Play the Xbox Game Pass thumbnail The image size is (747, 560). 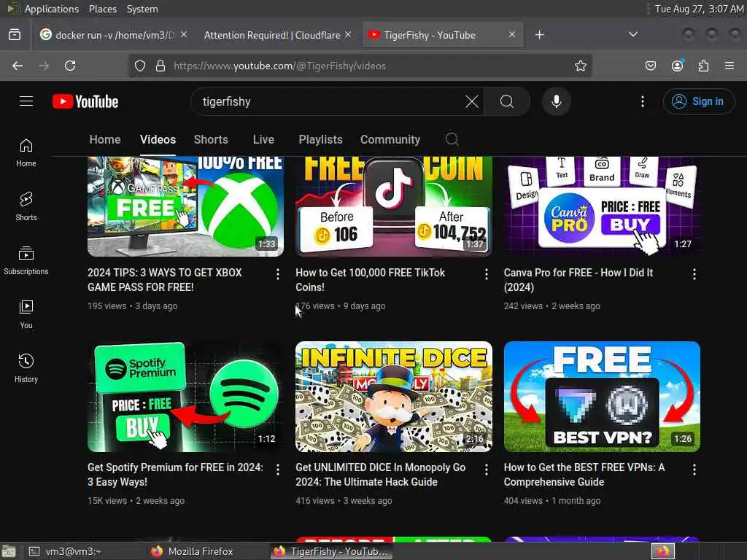tap(185, 206)
